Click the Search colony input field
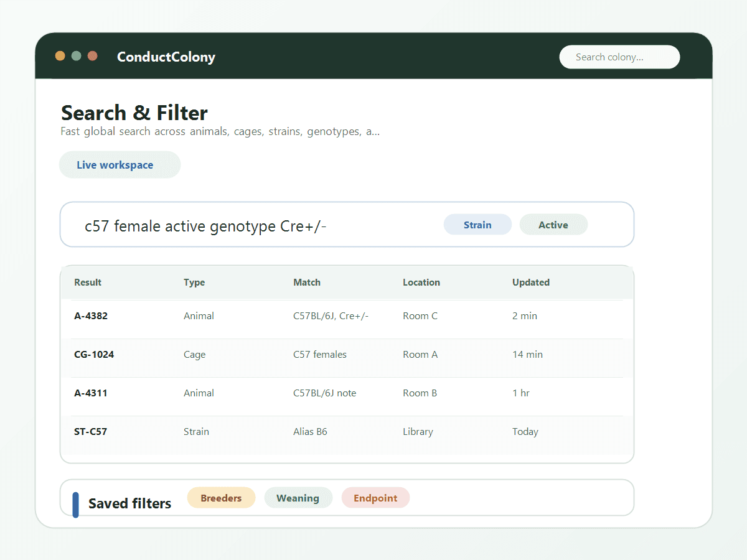 click(619, 57)
